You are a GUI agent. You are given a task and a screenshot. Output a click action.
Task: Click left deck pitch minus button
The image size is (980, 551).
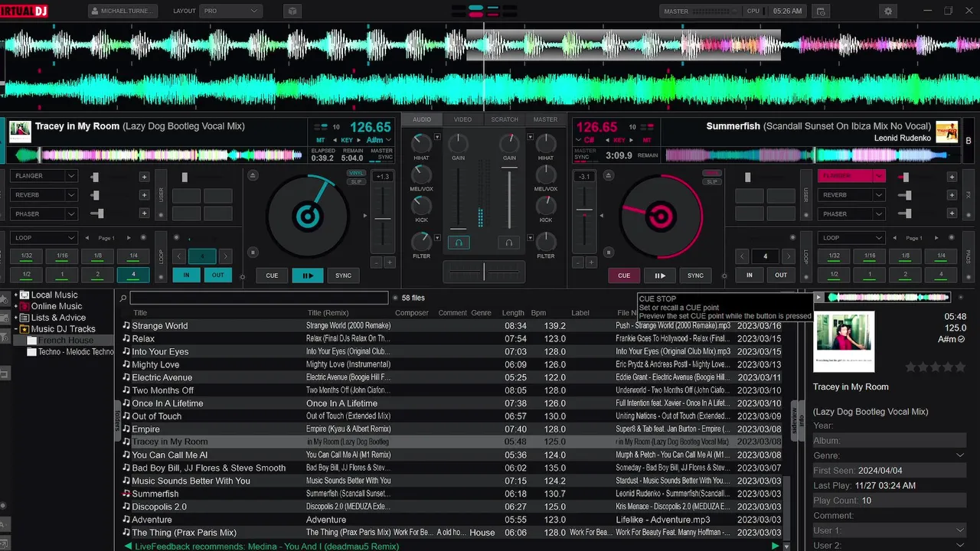point(376,262)
